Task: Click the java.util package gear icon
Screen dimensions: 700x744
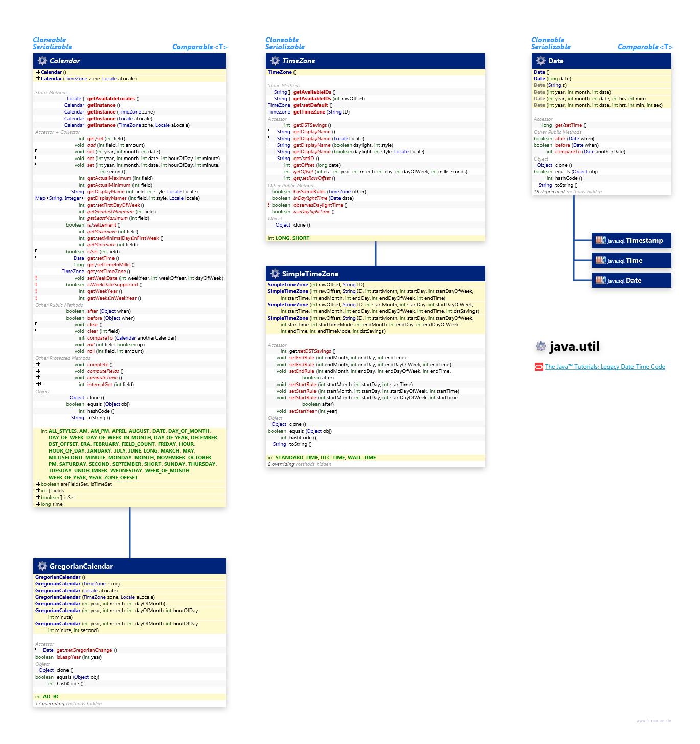Action: (540, 347)
